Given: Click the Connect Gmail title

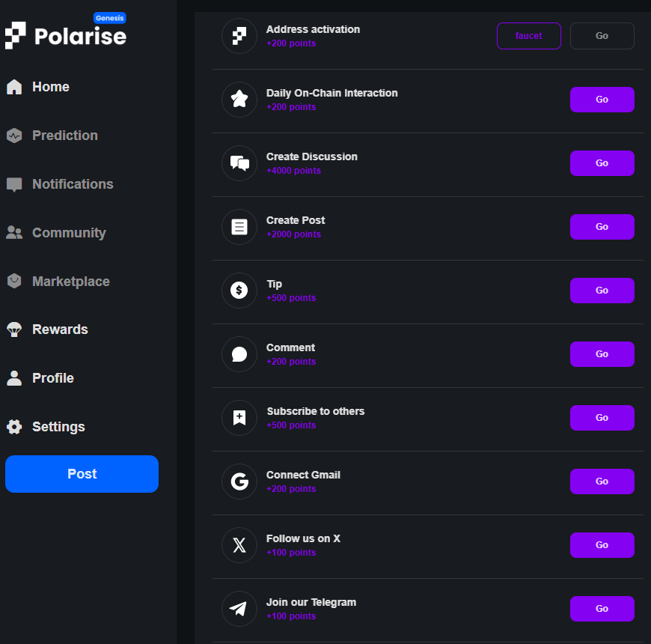Looking at the screenshot, I should coord(303,475).
